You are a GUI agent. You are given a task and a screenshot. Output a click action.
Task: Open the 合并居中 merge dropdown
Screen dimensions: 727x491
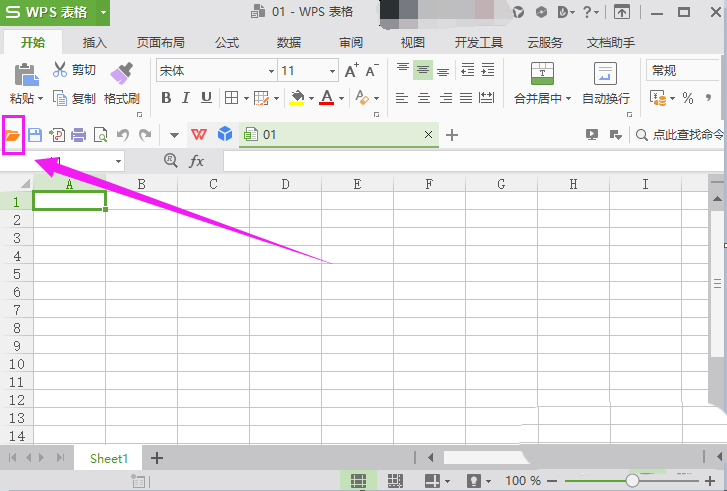point(568,98)
